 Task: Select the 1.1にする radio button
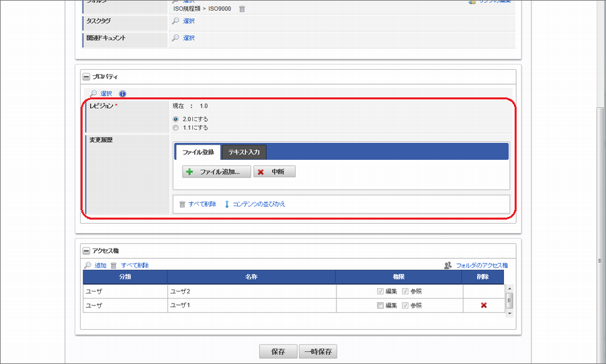[x=176, y=128]
